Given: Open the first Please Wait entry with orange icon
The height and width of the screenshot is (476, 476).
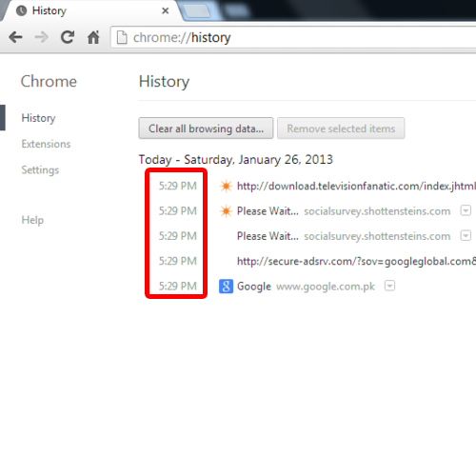Looking at the screenshot, I should tap(268, 211).
